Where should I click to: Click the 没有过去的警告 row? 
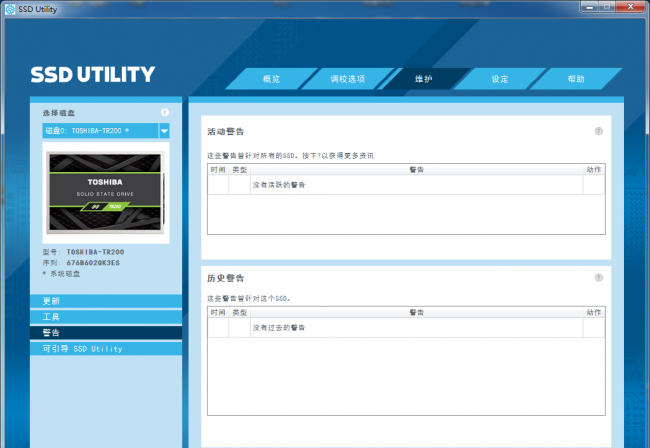pos(406,328)
